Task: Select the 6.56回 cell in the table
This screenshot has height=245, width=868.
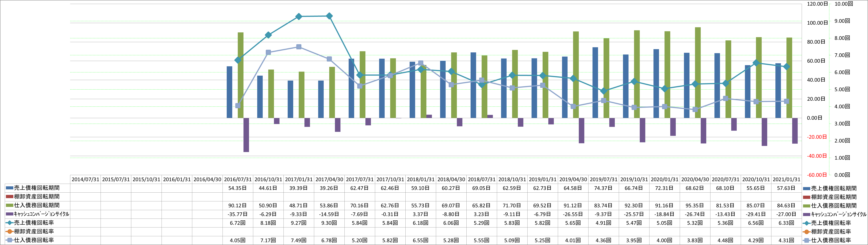Action: 756,223
